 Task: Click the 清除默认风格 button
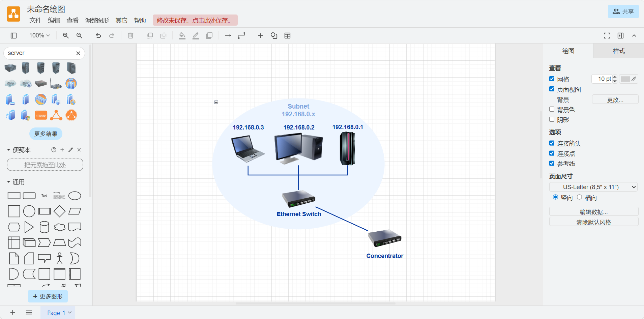[x=594, y=222]
